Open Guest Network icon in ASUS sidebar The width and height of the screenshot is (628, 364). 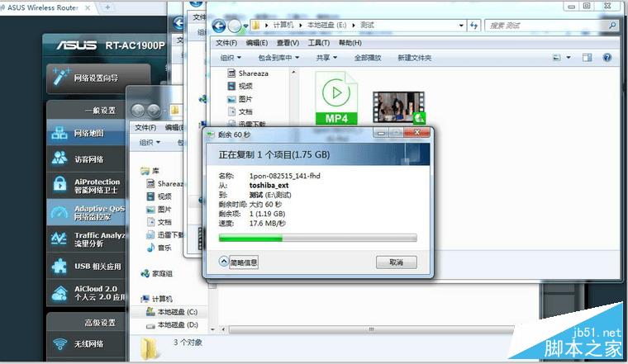point(59,158)
